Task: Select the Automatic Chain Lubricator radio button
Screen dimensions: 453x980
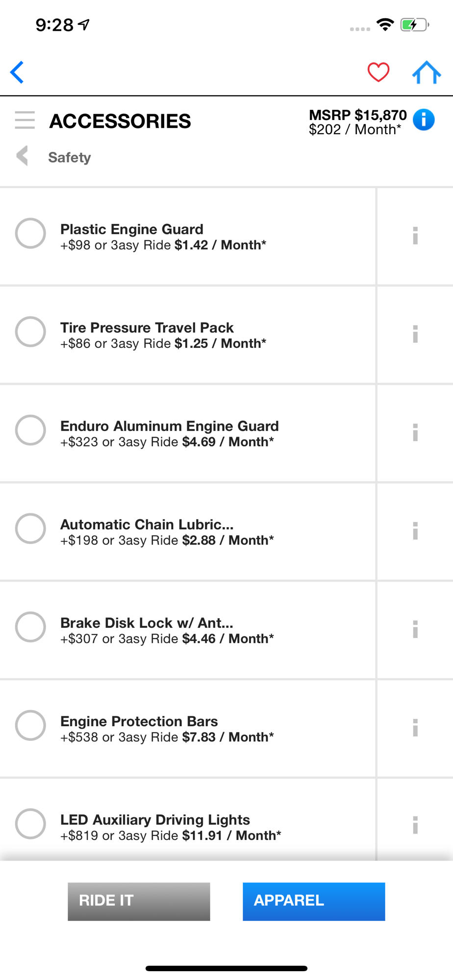Action: [30, 529]
